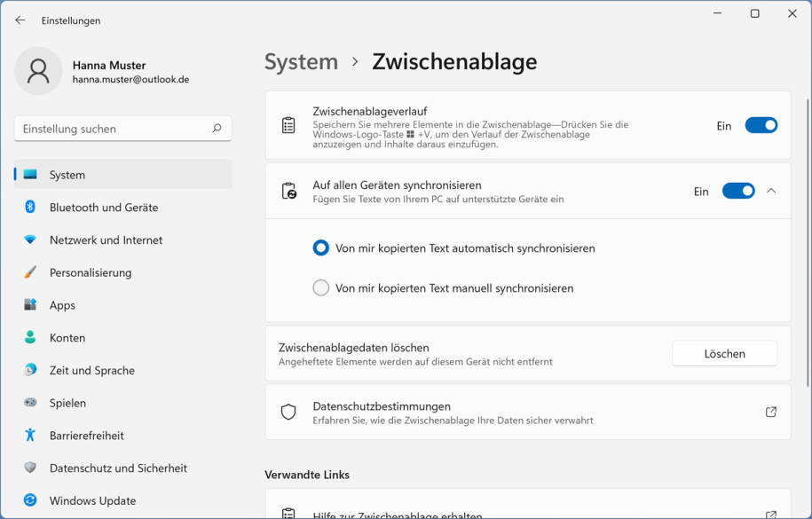Image resolution: width=812 pixels, height=519 pixels.
Task: Disable Auf allen Geräten synchronisieren toggle
Action: click(737, 191)
